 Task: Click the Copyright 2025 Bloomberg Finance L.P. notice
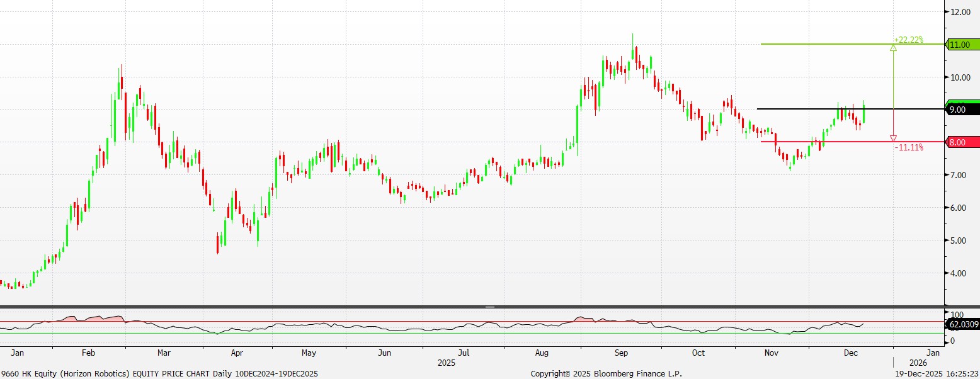pyautogui.click(x=607, y=373)
